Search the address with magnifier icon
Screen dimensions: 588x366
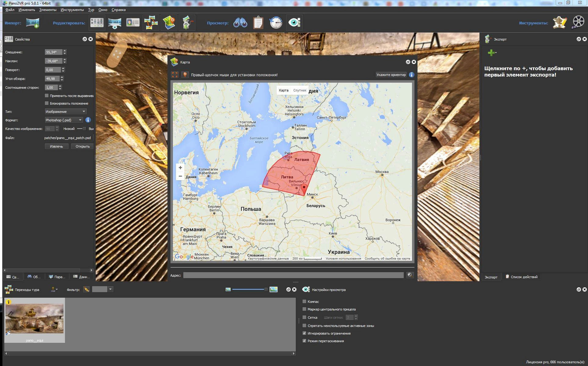[410, 275]
